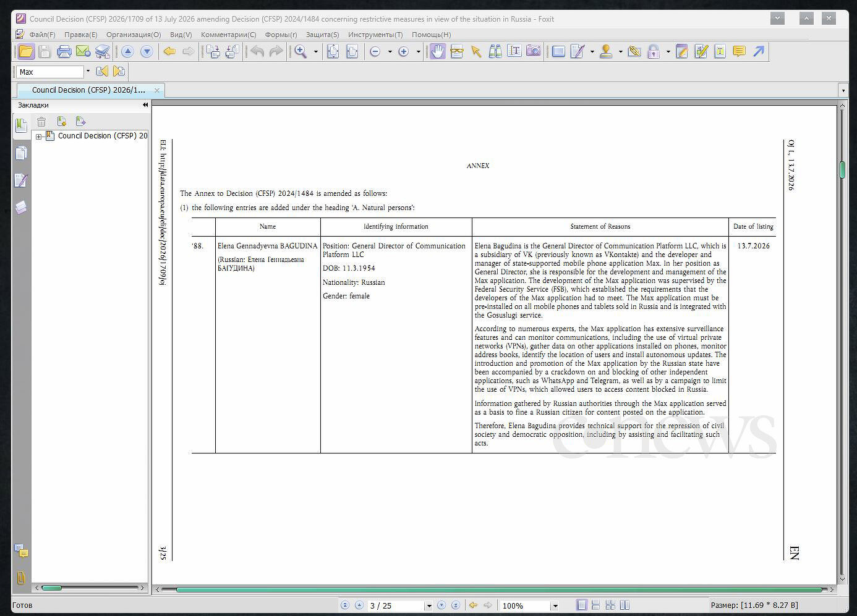Find the previous match of Max
857x616 pixels.
pyautogui.click(x=102, y=72)
